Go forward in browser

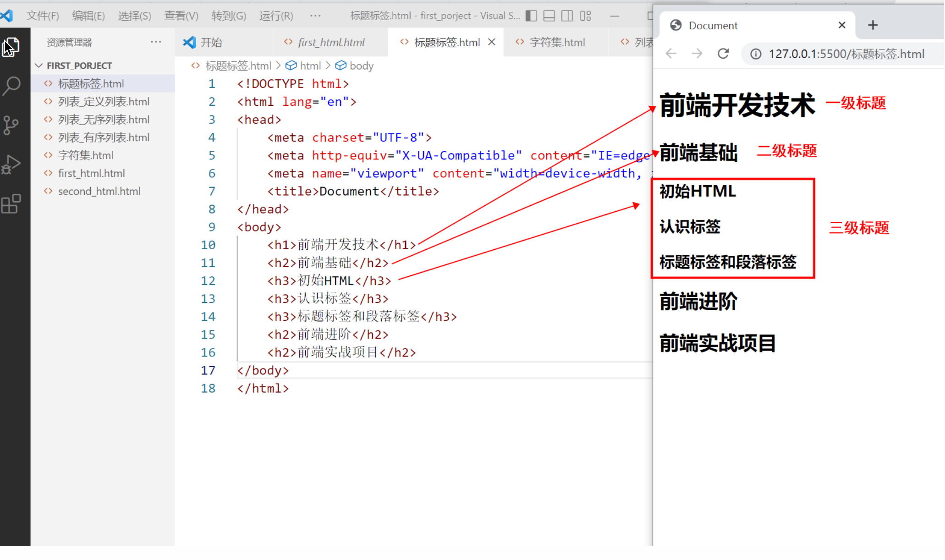[697, 54]
